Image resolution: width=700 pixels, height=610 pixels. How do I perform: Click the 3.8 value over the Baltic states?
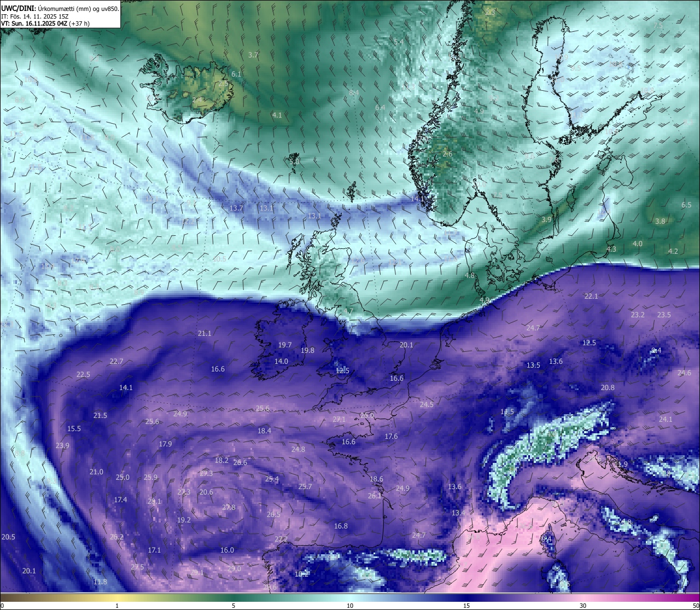pyautogui.click(x=661, y=222)
